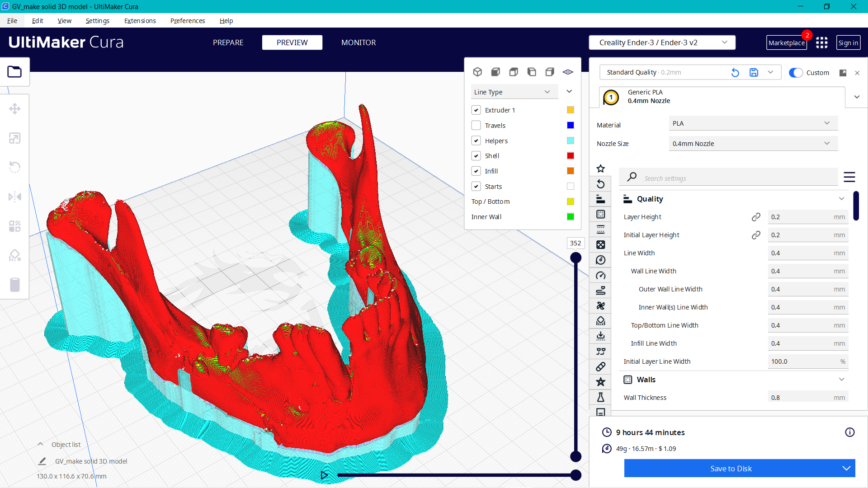Select the Rotate tool
868x488 pixels.
click(x=15, y=167)
